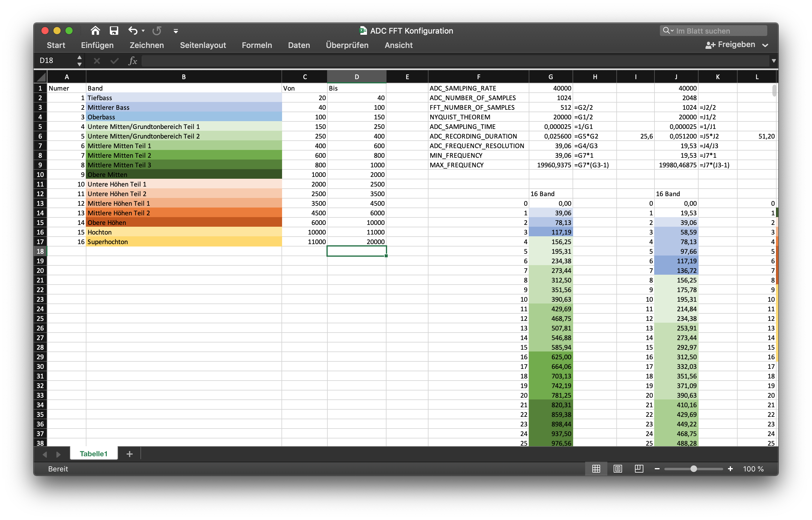Click the confirm checkmark in formula bar
Screen dimensions: 812x520
[x=115, y=61]
